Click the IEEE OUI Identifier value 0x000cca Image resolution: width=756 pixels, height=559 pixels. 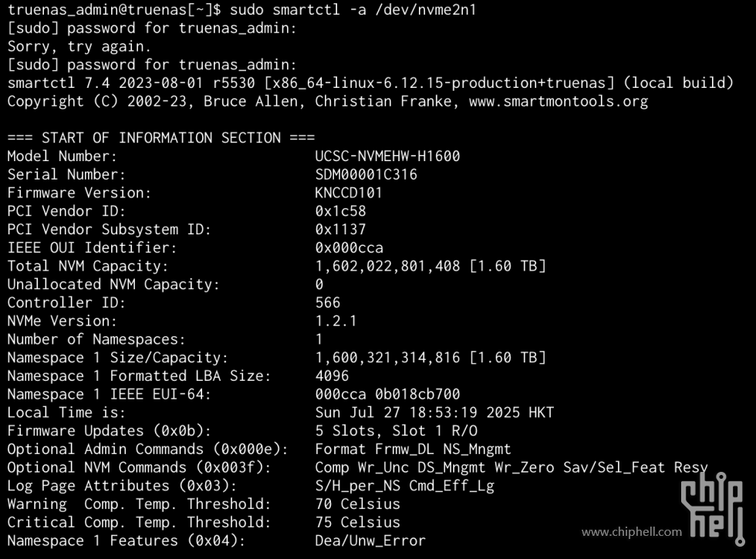[349, 248]
